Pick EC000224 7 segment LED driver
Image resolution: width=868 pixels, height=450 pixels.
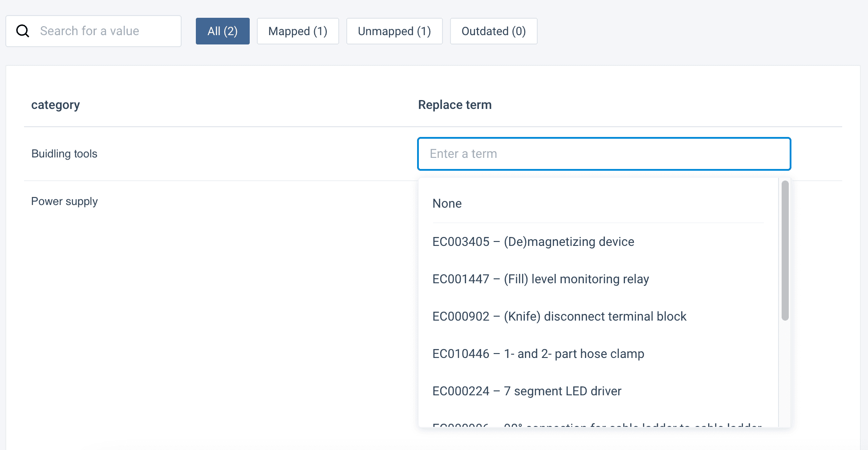coord(527,391)
